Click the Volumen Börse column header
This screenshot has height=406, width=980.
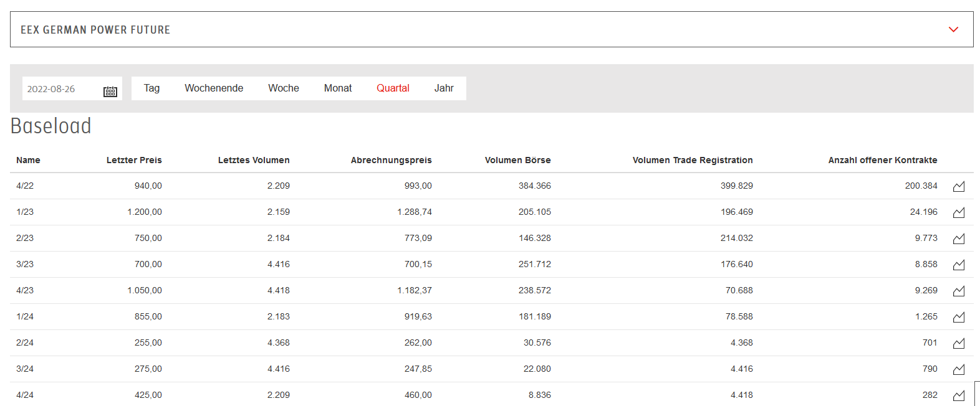[518, 160]
